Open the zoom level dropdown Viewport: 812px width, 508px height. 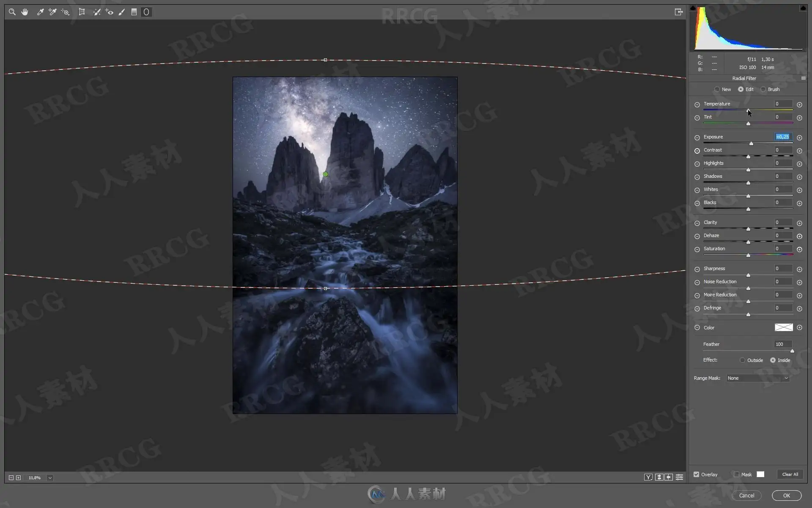tap(50, 478)
